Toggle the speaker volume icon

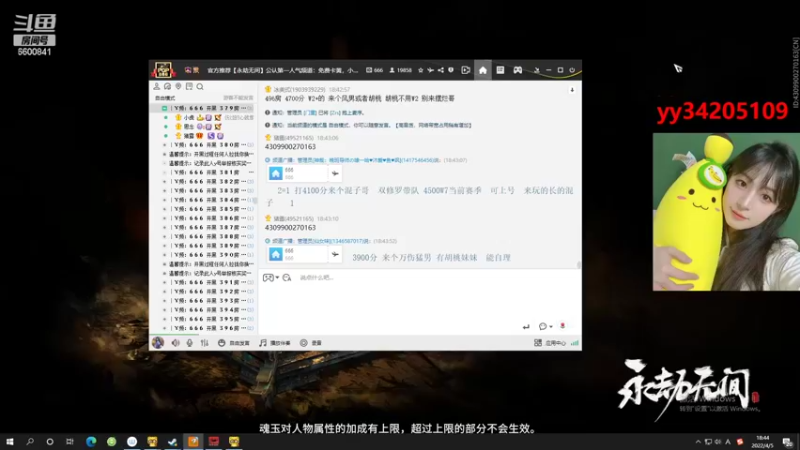click(x=176, y=343)
